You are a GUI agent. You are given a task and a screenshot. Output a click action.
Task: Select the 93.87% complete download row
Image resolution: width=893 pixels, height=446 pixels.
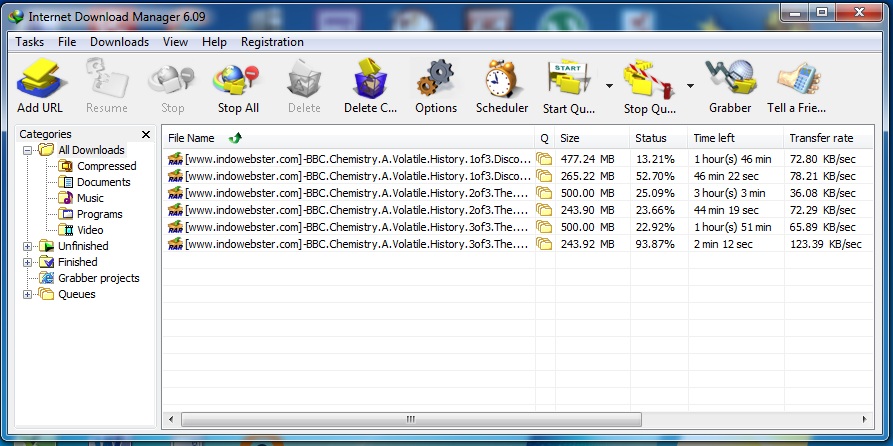400,244
